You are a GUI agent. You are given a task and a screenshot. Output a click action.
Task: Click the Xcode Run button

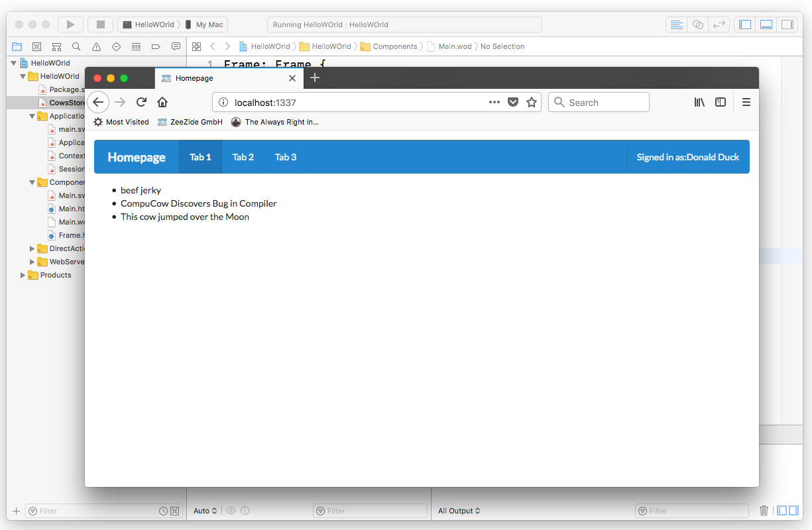[70, 25]
